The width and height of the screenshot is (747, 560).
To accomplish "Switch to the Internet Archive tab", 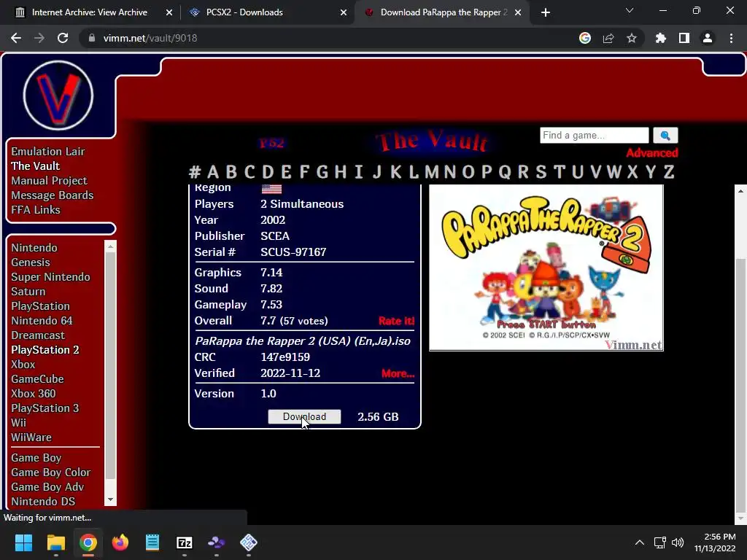I will pyautogui.click(x=90, y=12).
